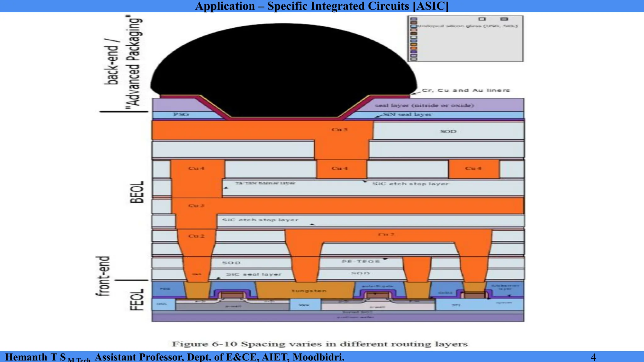The width and height of the screenshot is (644, 362).
Task: Click the 'Cu 2' label beneath the Cu 3 label
Action: pos(196,236)
